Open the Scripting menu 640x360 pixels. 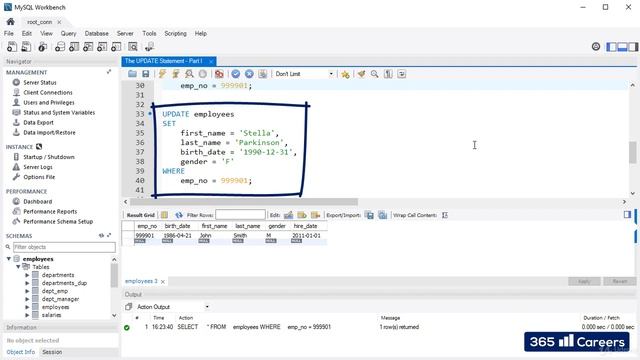(x=176, y=33)
